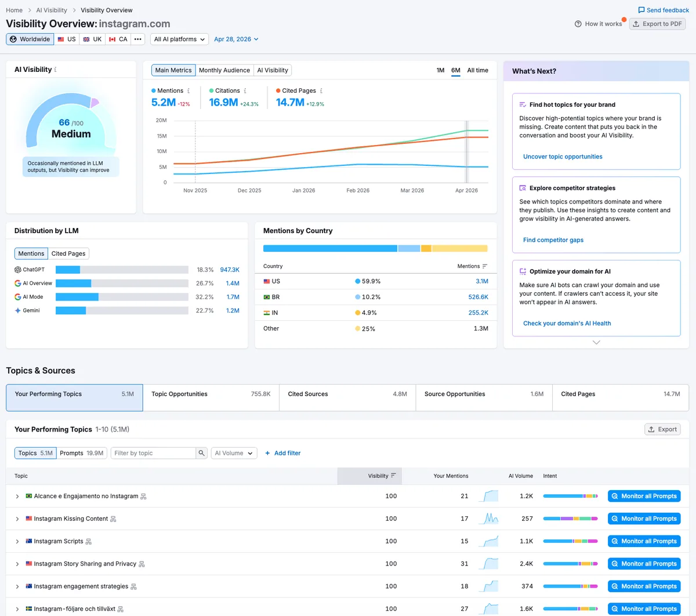Click Monitor all Prompts for Instagram Scripts

tap(644, 541)
